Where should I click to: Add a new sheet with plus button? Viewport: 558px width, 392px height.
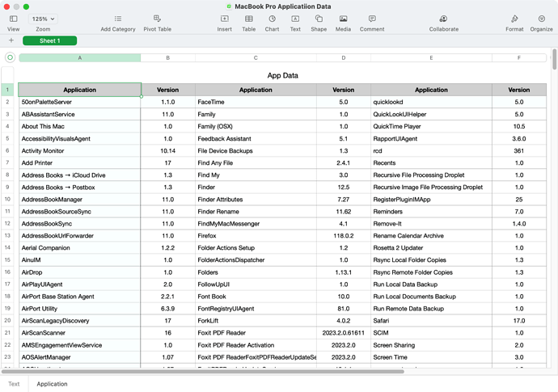[x=11, y=40]
